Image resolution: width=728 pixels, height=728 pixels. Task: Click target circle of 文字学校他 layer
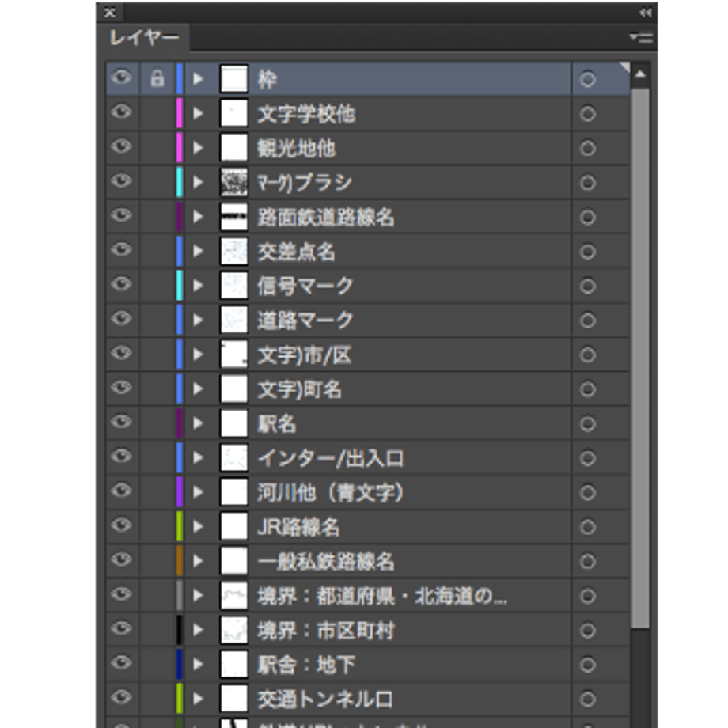(588, 114)
